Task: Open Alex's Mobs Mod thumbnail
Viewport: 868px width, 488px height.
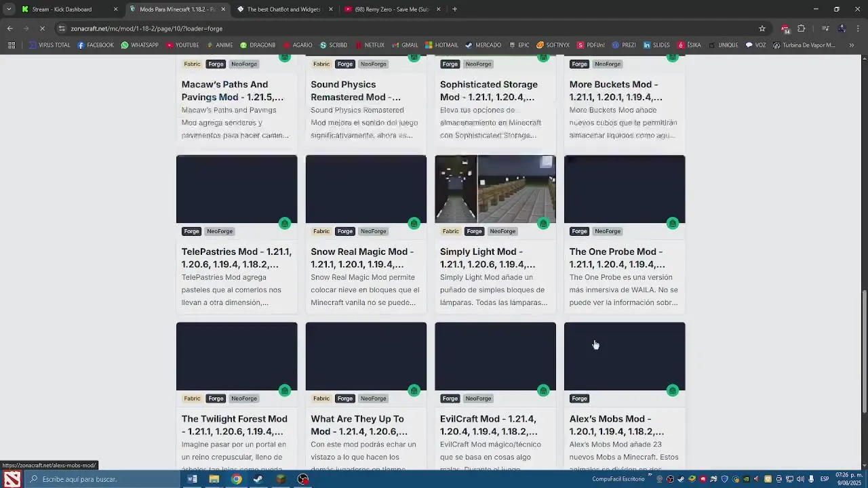Action: 625,356
